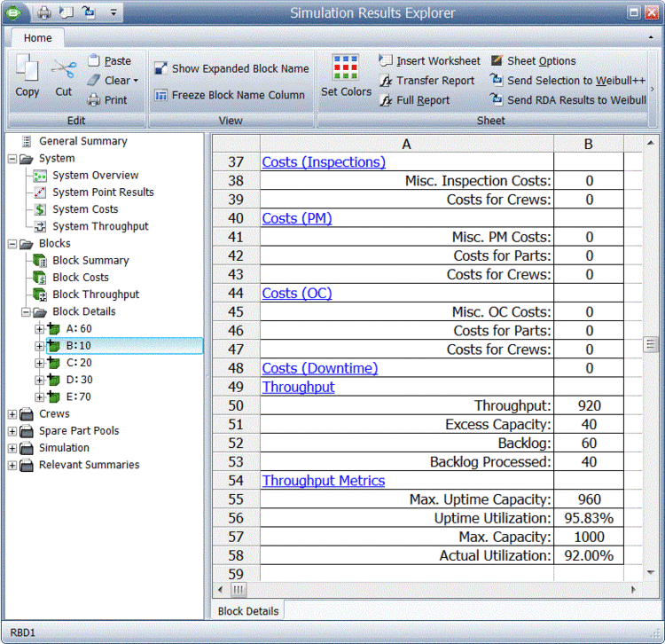This screenshot has height=644, width=665.
Task: Click the Insert Worksheet icon
Action: 386,60
